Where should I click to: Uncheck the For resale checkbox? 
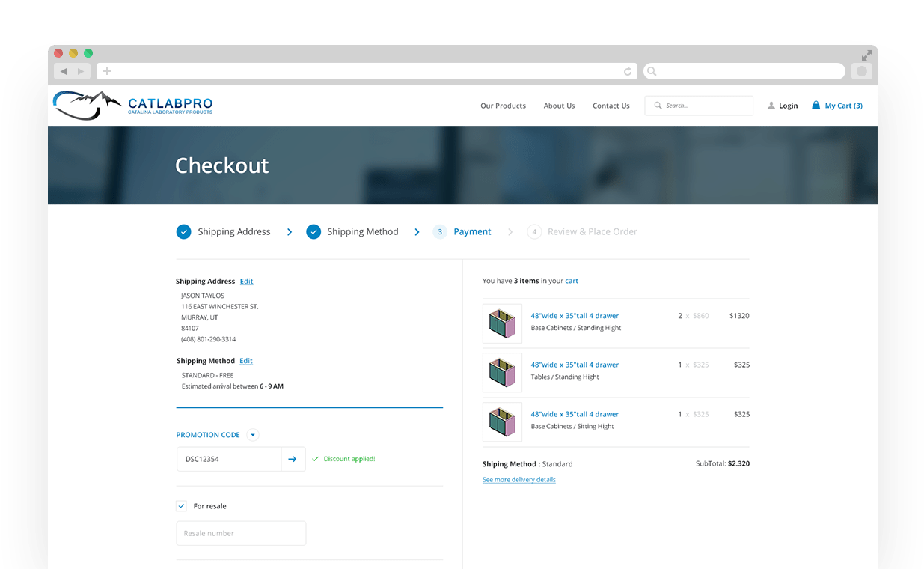[181, 506]
